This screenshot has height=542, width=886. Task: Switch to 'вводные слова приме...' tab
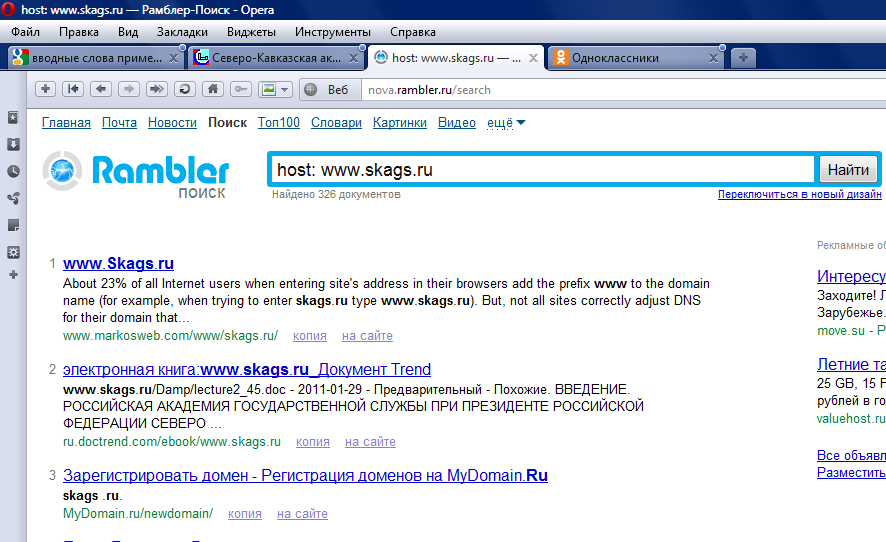click(x=97, y=58)
